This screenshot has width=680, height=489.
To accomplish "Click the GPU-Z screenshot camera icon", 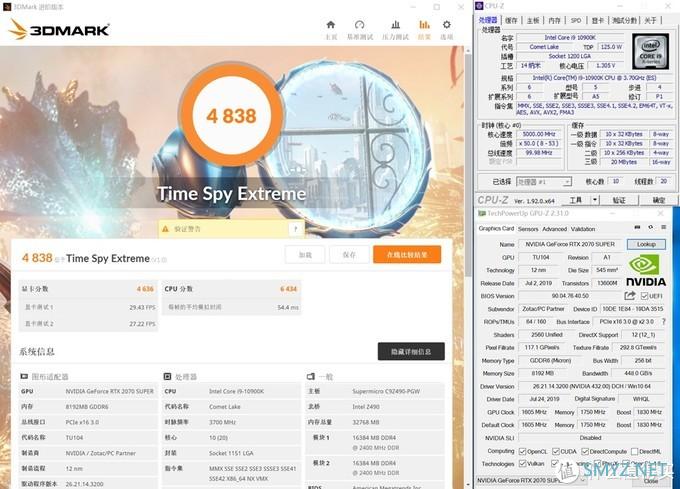I will point(637,227).
